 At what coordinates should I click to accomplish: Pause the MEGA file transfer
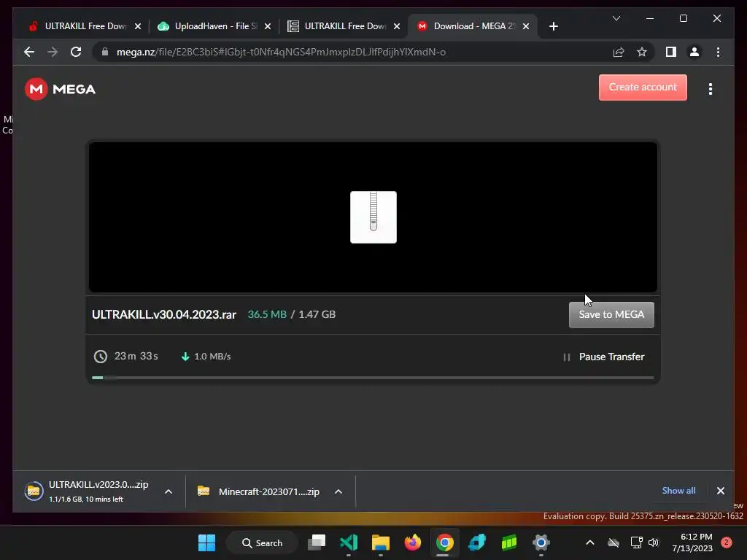pos(603,357)
